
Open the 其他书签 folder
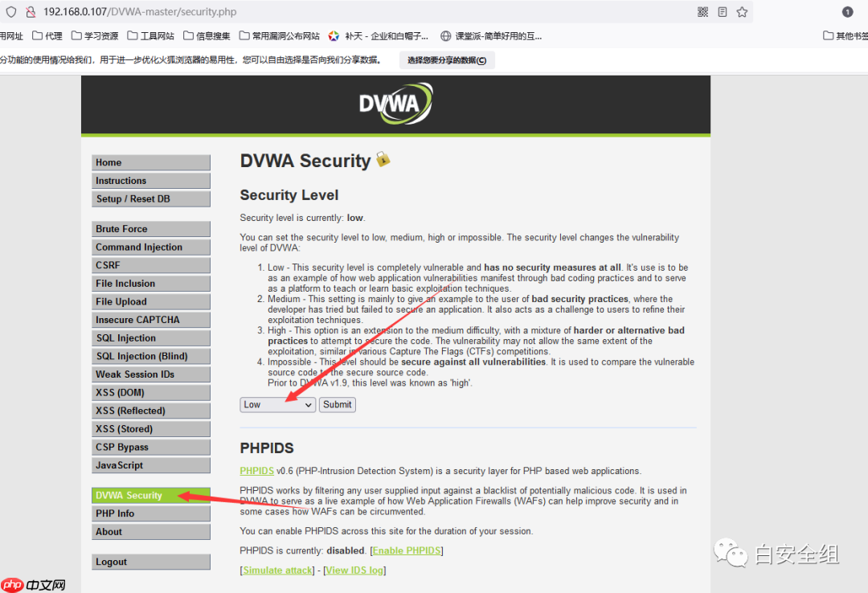pos(845,36)
